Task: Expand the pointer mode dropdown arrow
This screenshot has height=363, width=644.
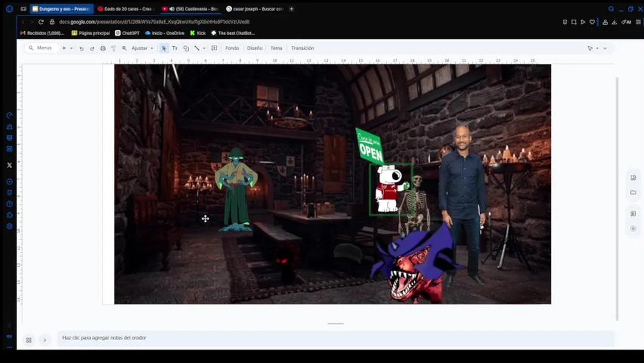Action: pyautogui.click(x=597, y=48)
